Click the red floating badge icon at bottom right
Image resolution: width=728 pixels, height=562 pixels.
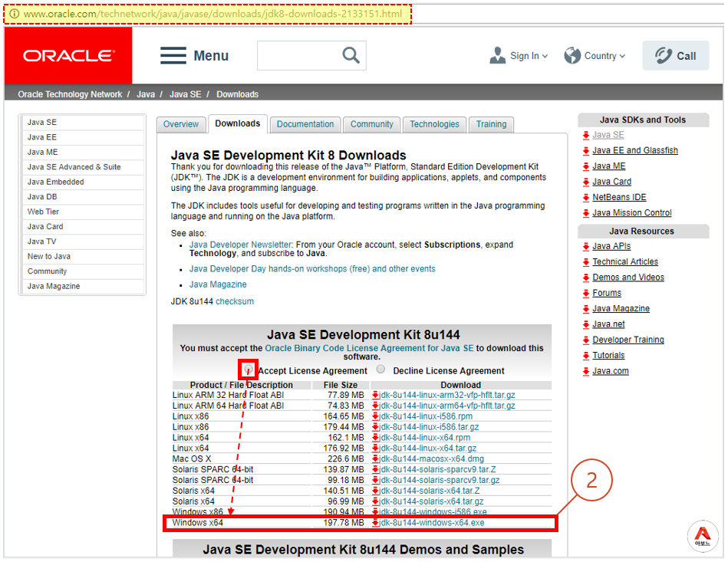tap(702, 536)
